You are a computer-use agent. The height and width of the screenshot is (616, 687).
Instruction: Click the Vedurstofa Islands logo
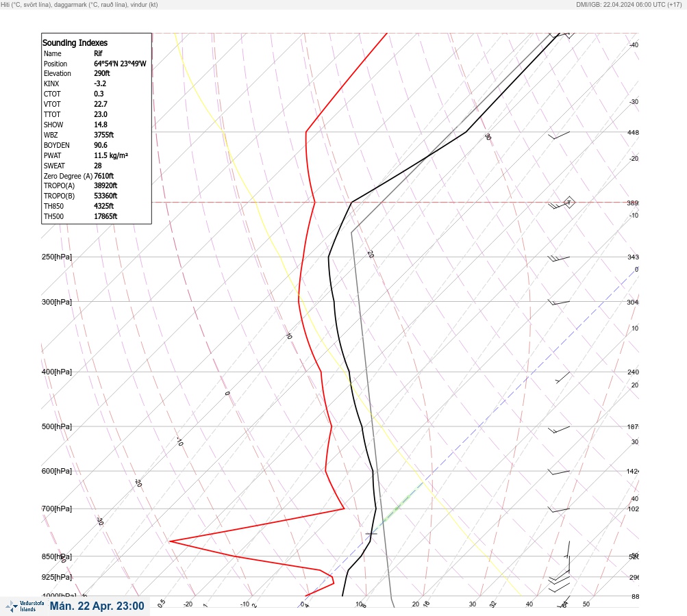point(25,606)
